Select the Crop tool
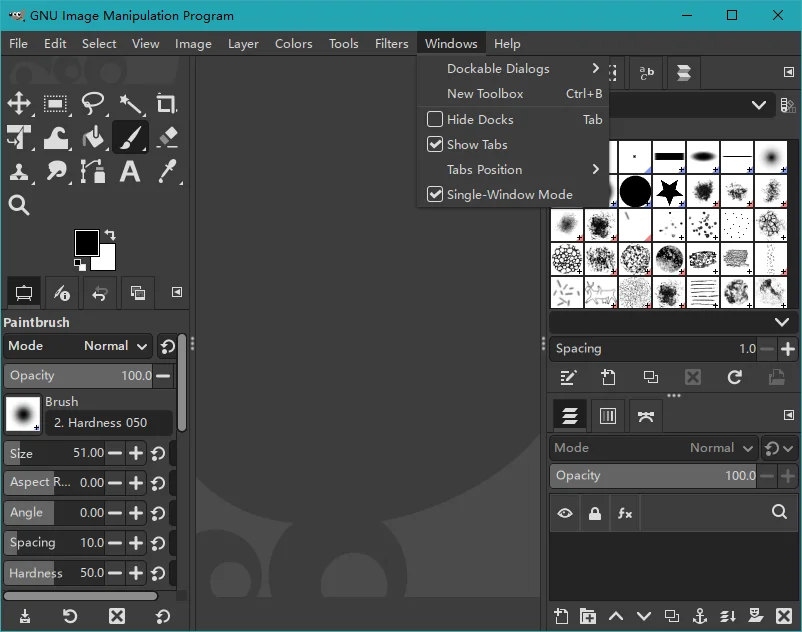802x632 pixels. coord(166,104)
